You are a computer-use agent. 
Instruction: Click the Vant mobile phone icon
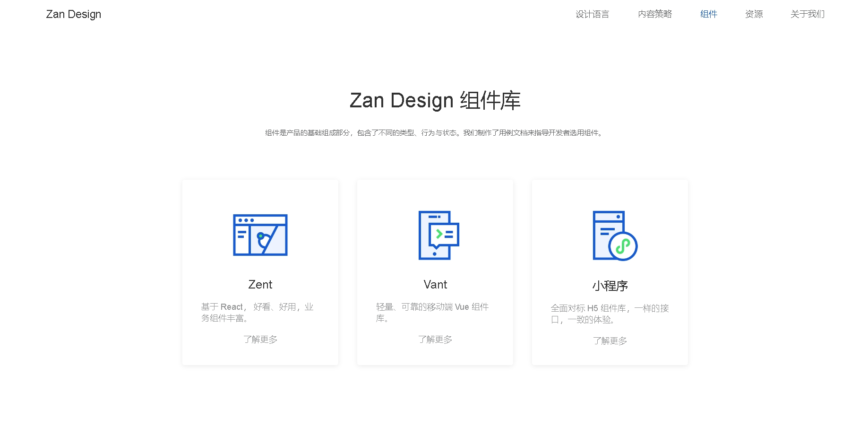tap(439, 235)
